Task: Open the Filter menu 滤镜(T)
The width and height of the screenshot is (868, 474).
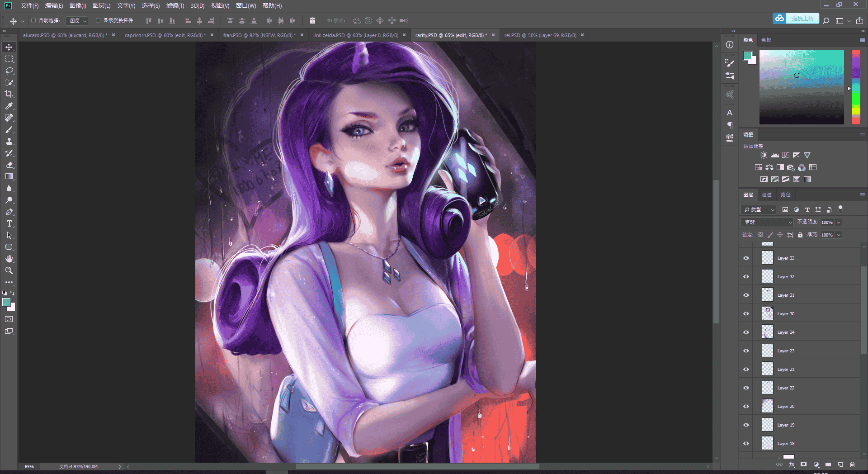Action: [175, 5]
